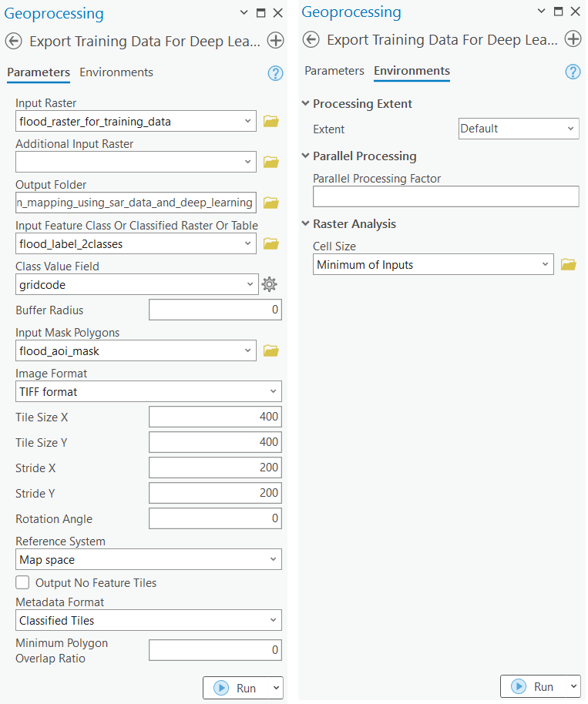Click Run button in the left pane
The height and width of the screenshot is (704, 588).
[234, 688]
